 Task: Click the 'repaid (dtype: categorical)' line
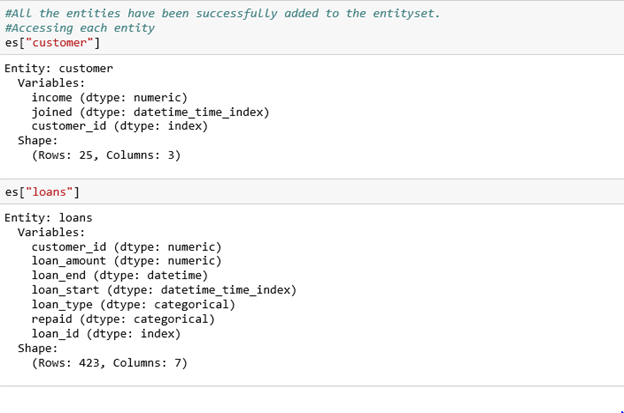(x=123, y=319)
